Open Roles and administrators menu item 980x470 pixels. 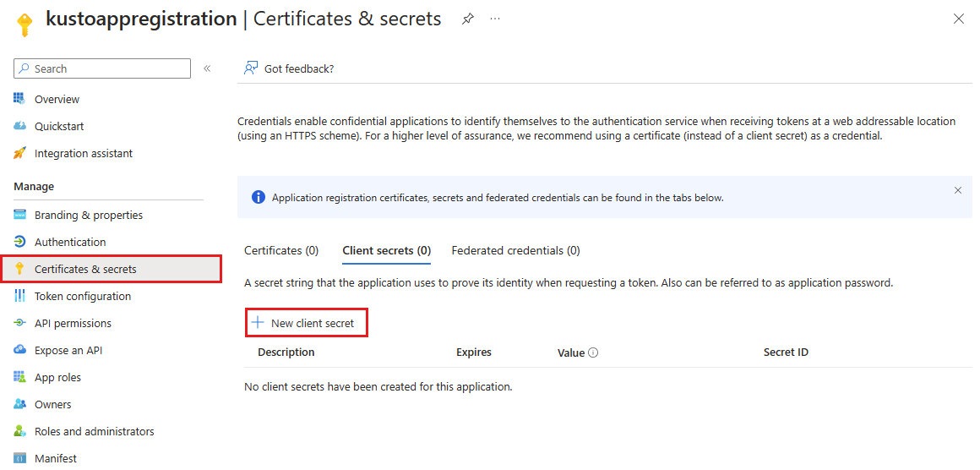(x=95, y=431)
